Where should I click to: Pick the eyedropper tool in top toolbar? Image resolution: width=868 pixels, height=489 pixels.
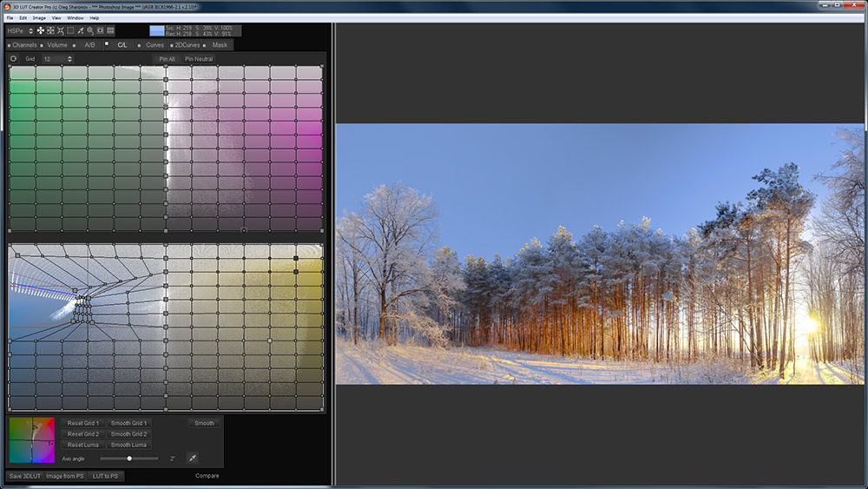[x=81, y=30]
